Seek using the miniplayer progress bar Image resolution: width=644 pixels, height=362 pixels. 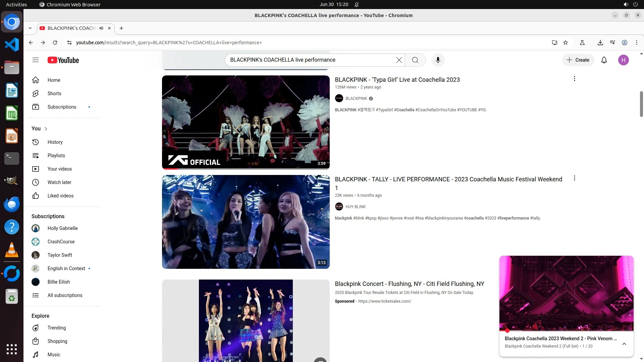coord(566,330)
